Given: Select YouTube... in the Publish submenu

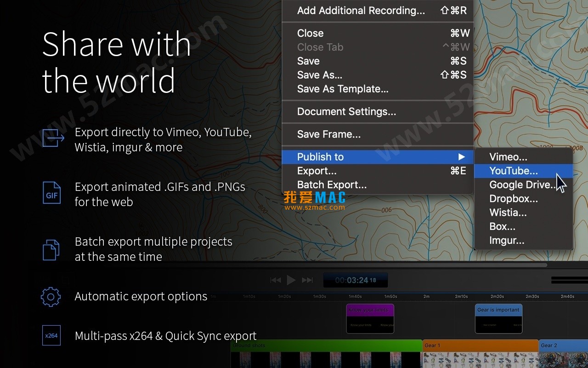Looking at the screenshot, I should [524, 171].
